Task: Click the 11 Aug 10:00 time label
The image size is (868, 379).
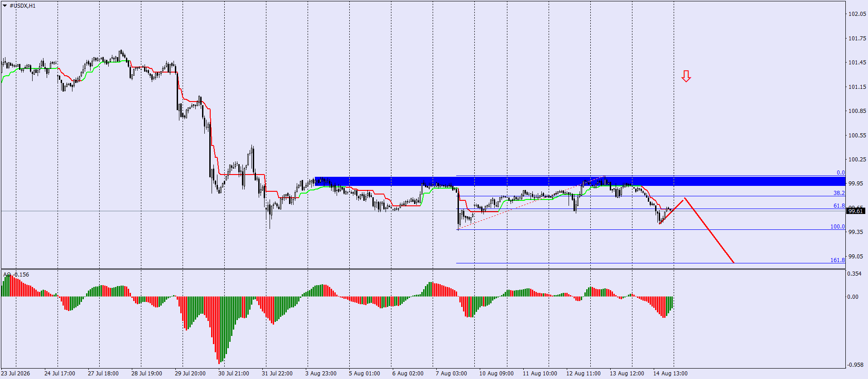Action: pos(540,374)
